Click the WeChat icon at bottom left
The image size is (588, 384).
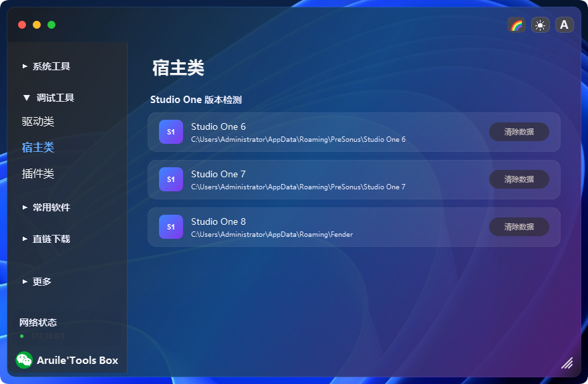[x=24, y=360]
